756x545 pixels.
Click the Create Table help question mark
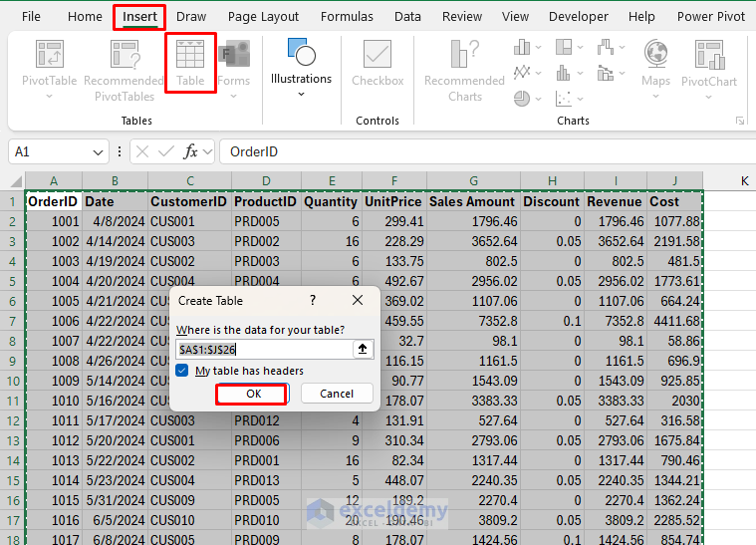click(313, 301)
